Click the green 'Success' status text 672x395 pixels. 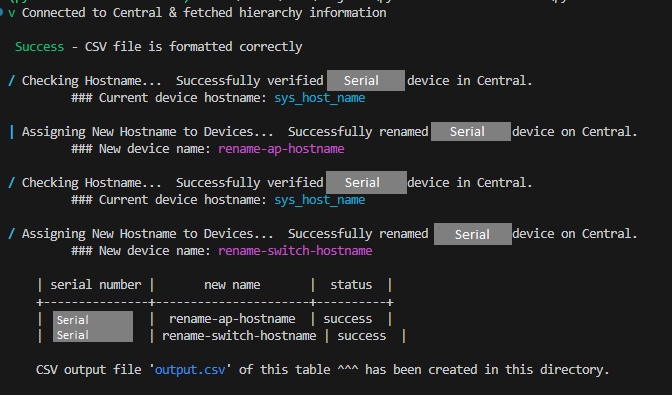(x=39, y=47)
